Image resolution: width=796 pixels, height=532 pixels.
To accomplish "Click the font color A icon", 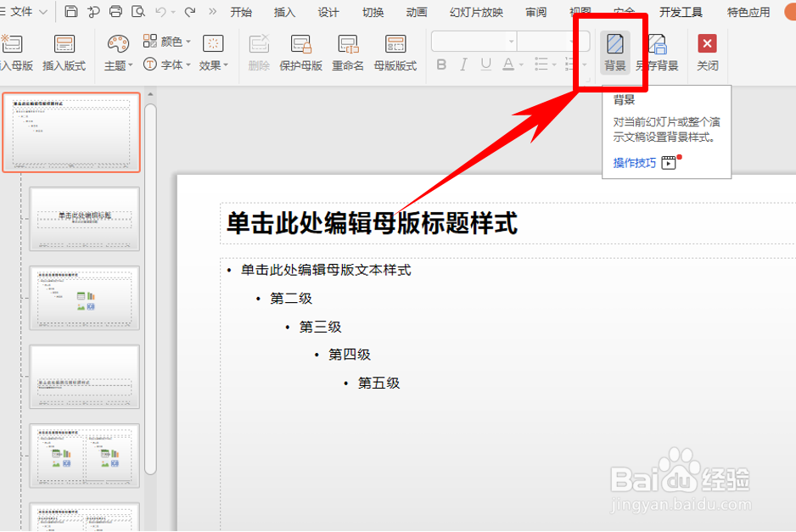I will [x=507, y=64].
